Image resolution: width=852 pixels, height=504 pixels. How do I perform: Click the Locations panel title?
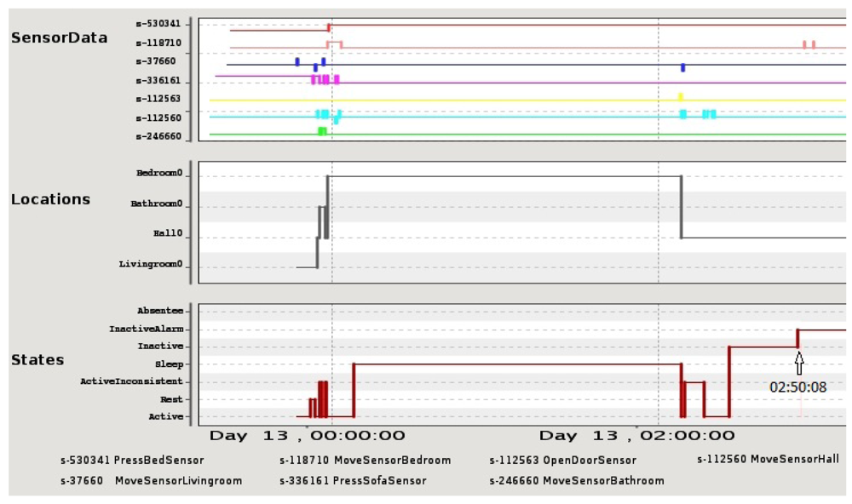tap(50, 199)
